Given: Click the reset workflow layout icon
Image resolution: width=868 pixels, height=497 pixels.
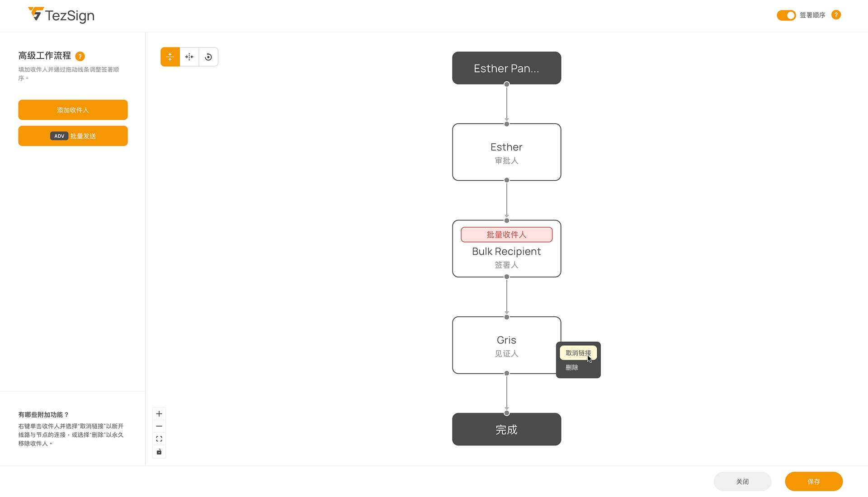Looking at the screenshot, I should (x=208, y=57).
